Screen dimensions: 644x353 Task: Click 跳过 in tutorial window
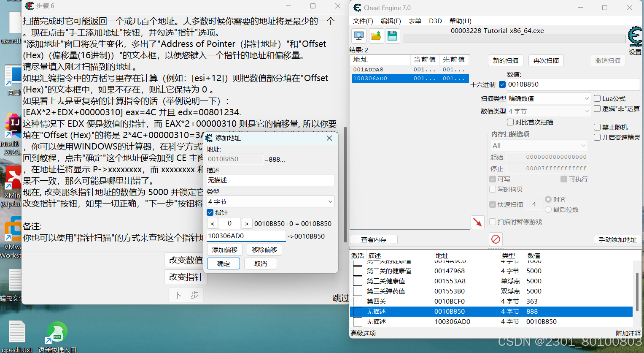[341, 298]
